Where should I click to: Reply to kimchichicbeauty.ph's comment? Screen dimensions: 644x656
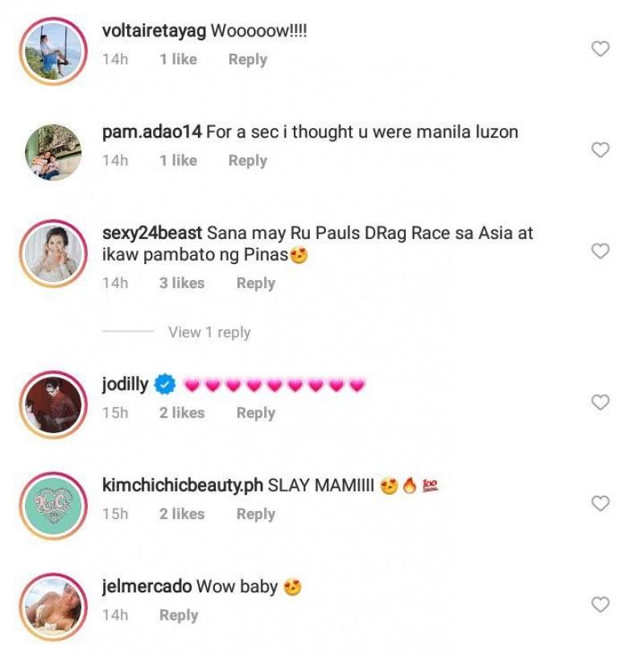(x=255, y=514)
